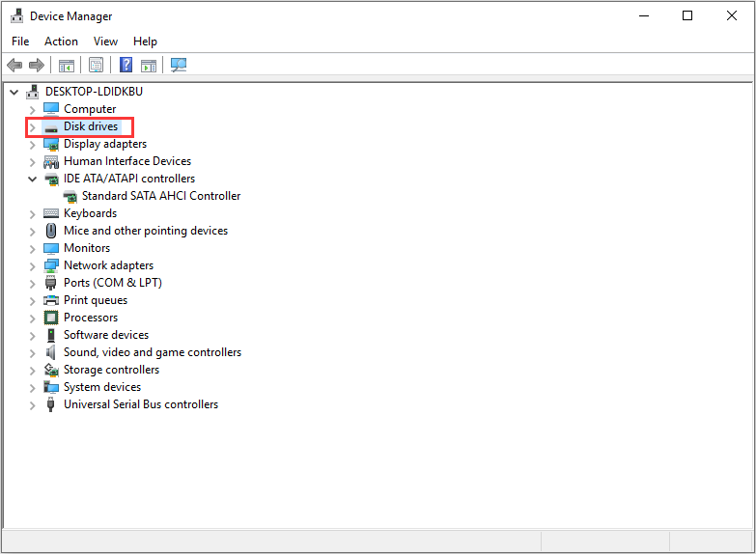756x554 pixels.
Task: Expand the Storage controllers node
Action: [32, 371]
